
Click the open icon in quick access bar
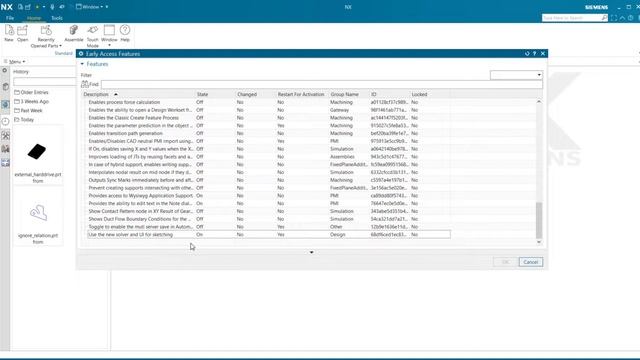tap(28, 7)
